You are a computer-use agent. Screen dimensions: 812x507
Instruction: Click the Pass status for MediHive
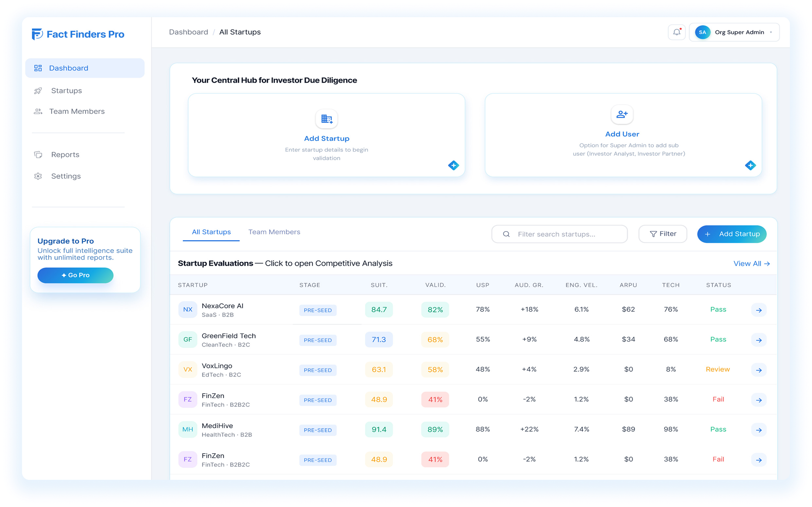tap(718, 429)
